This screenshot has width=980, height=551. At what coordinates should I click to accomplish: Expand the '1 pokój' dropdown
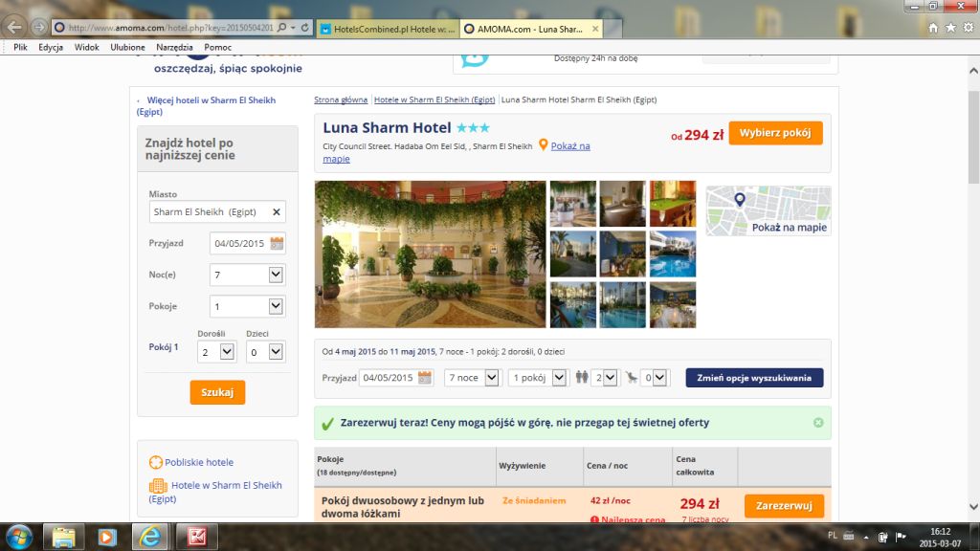[559, 377]
